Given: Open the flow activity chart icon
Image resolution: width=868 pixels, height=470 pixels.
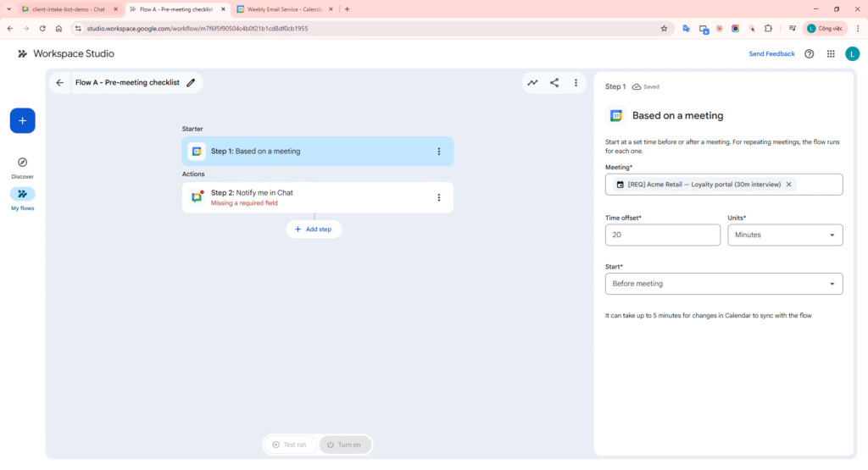Looking at the screenshot, I should pyautogui.click(x=532, y=83).
